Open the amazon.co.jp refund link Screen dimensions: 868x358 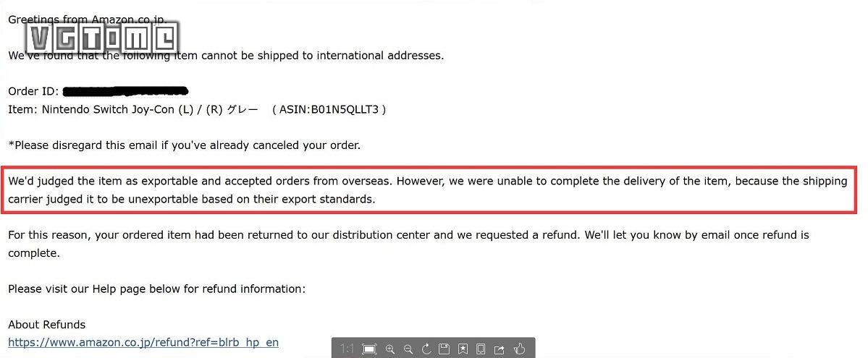point(143,342)
